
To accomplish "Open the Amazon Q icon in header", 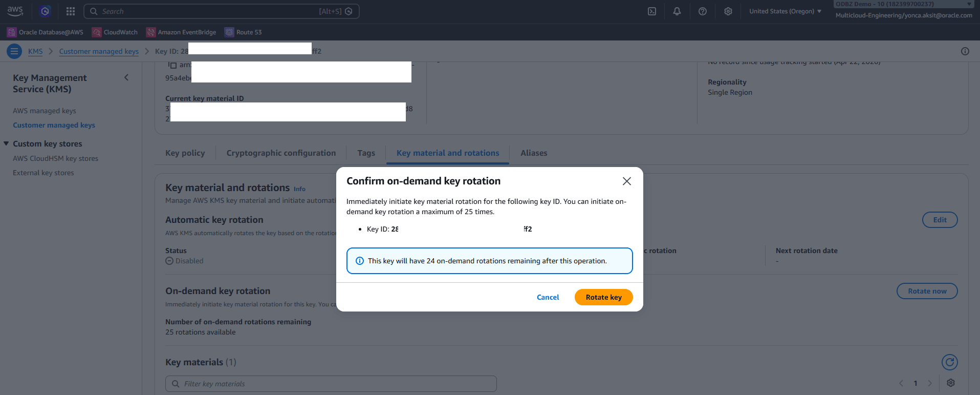I will pos(45,11).
